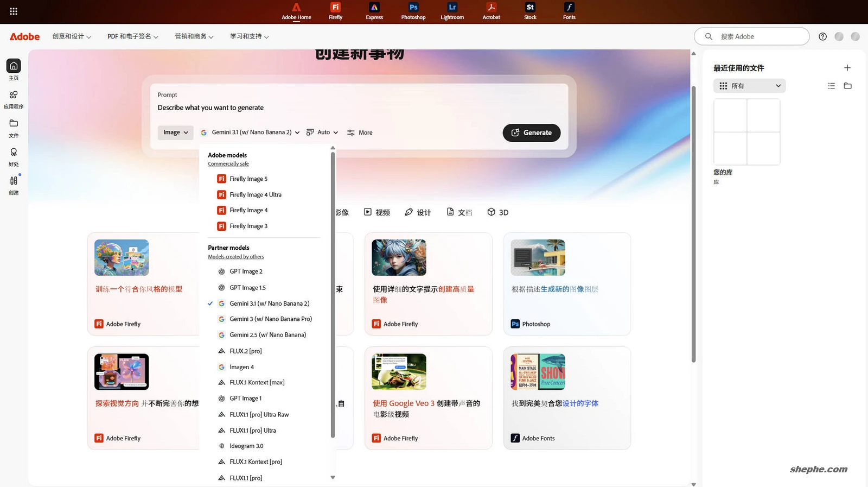Open Commercially safe link
The height and width of the screenshot is (487, 868).
[x=228, y=164]
